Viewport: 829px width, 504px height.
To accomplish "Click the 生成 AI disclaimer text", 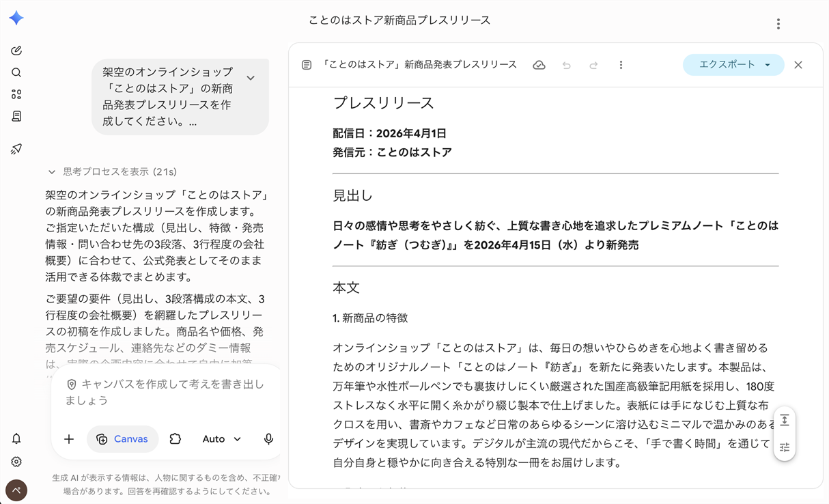I will point(166,484).
